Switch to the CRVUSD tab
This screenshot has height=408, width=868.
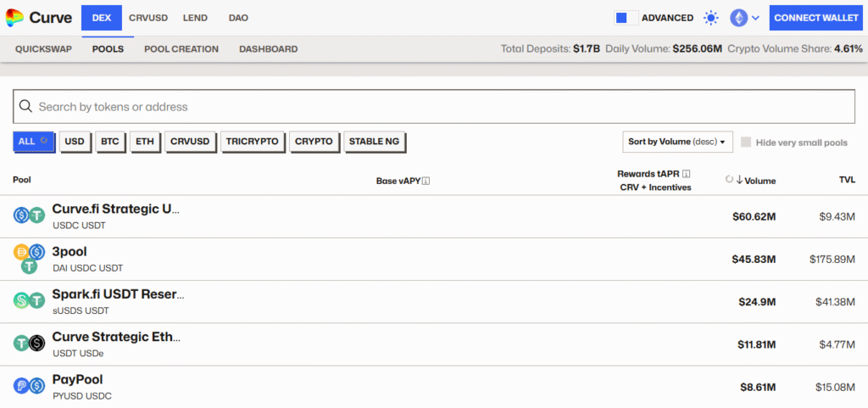[x=148, y=18]
